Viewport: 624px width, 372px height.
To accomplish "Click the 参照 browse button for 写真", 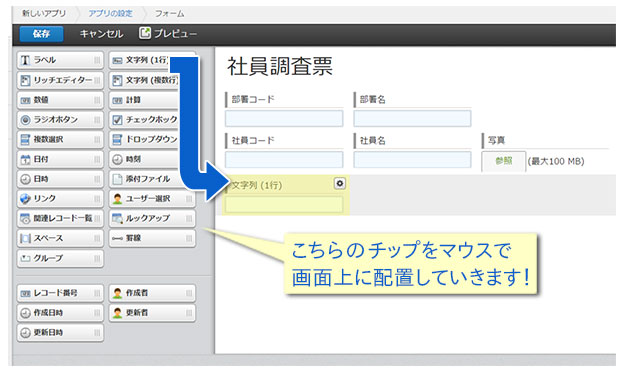I will pos(503,161).
